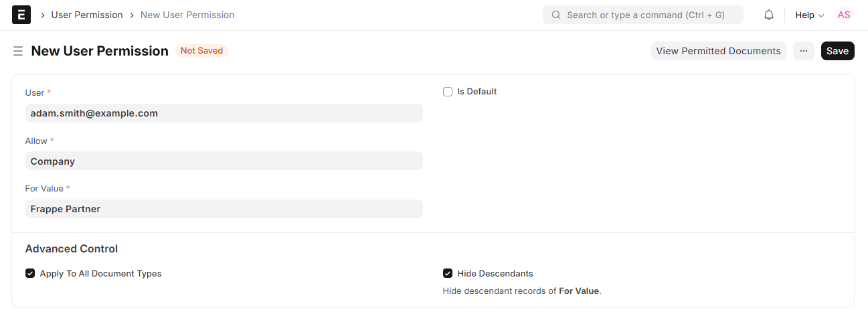Click the search magnifier icon
868x314 pixels.
[555, 15]
